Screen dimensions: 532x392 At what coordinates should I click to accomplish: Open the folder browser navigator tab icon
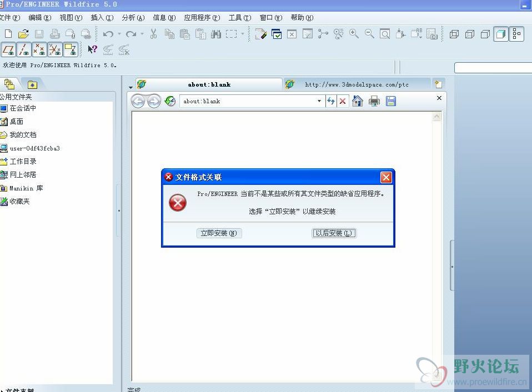9,84
